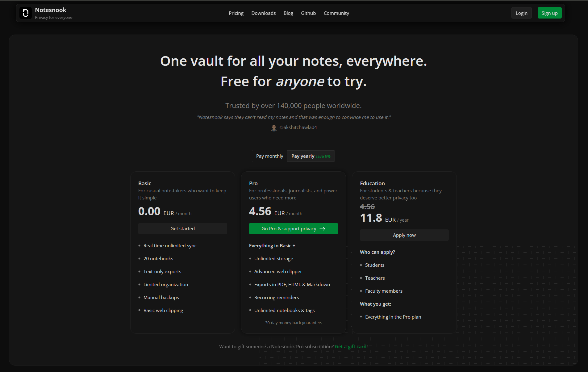The height and width of the screenshot is (372, 588).
Task: Click Get started on Basic plan
Action: [182, 229]
